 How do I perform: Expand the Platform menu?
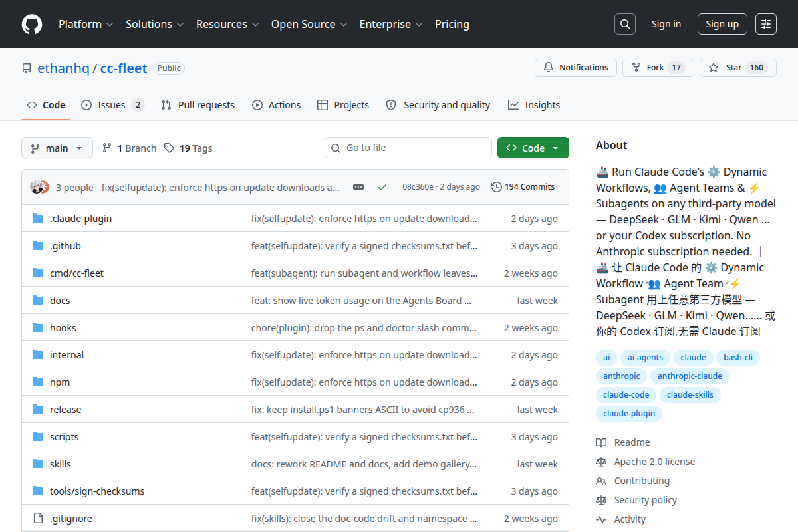point(86,24)
